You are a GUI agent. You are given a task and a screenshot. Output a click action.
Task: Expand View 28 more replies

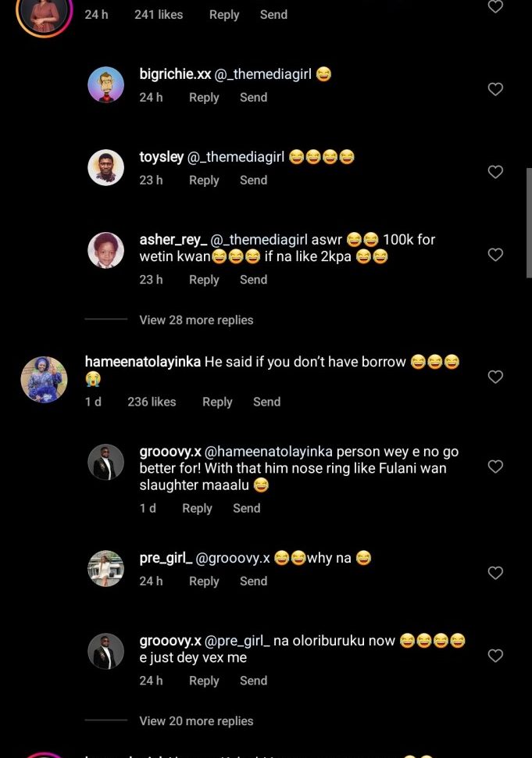pos(196,320)
